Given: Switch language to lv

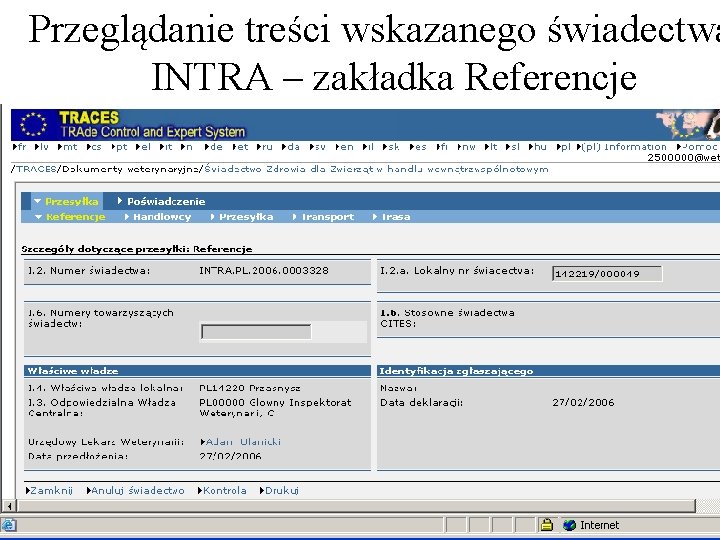Looking at the screenshot, I should [42, 147].
